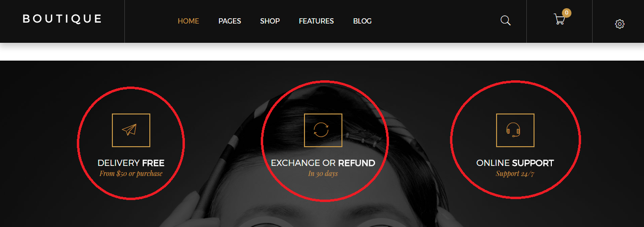Click the paper plane delivery icon

[x=131, y=130]
